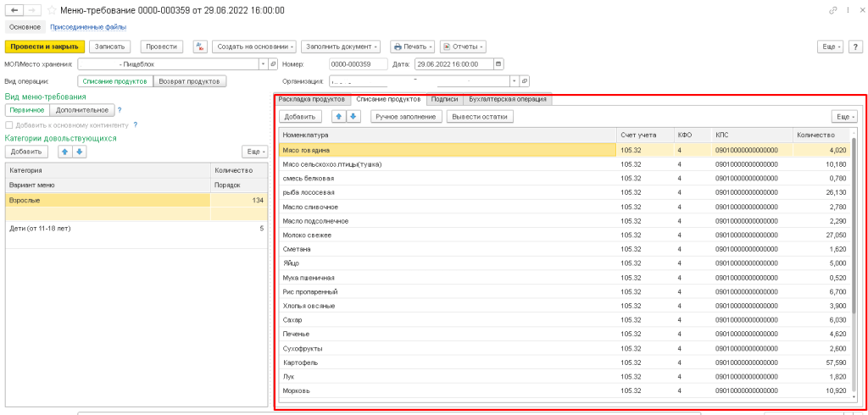Click the back navigation arrow
868x415 pixels.
tap(13, 10)
